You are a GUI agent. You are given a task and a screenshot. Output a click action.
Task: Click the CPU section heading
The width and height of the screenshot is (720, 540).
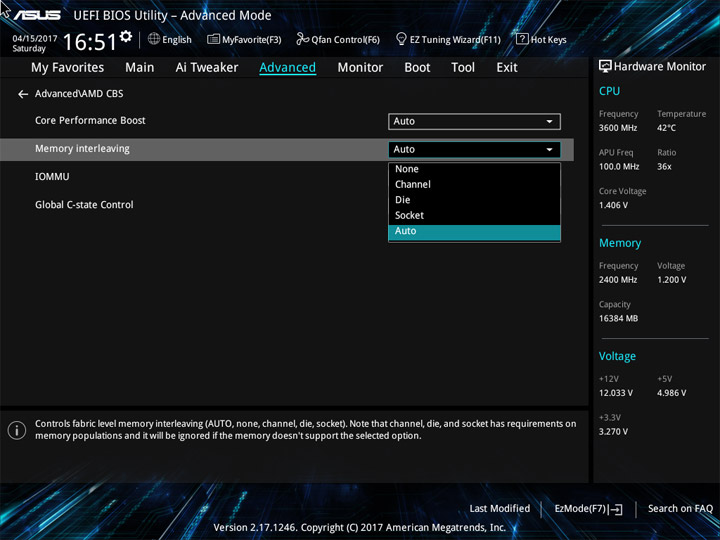pos(609,91)
